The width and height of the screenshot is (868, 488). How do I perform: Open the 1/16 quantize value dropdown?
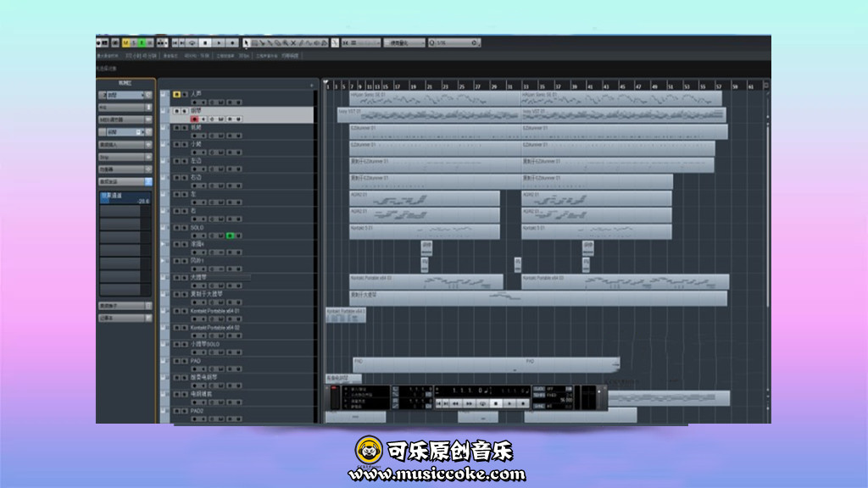click(x=454, y=43)
